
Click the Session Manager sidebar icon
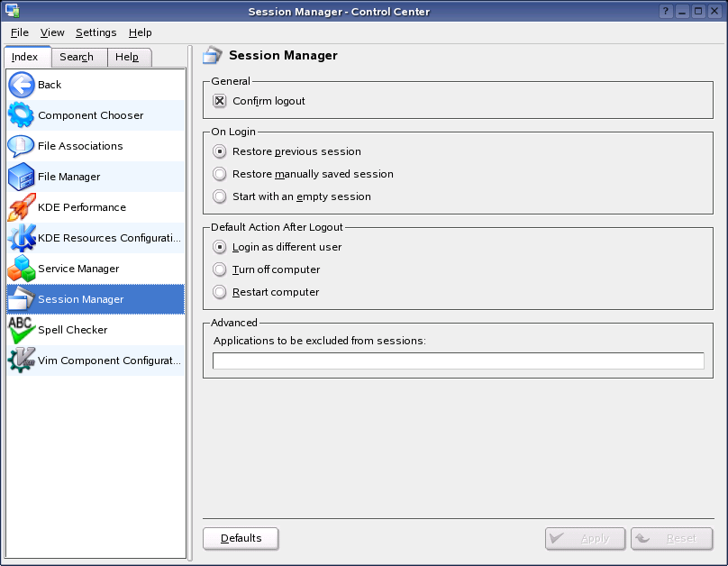(x=22, y=299)
